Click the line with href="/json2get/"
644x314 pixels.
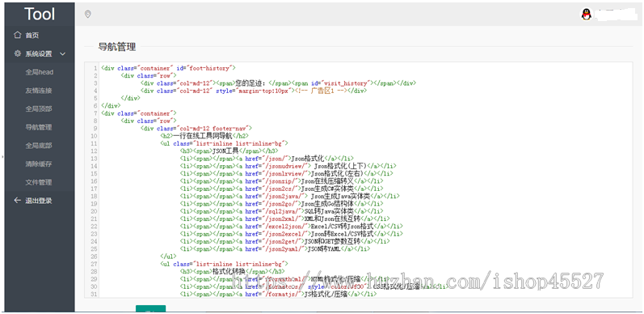[x=284, y=242]
